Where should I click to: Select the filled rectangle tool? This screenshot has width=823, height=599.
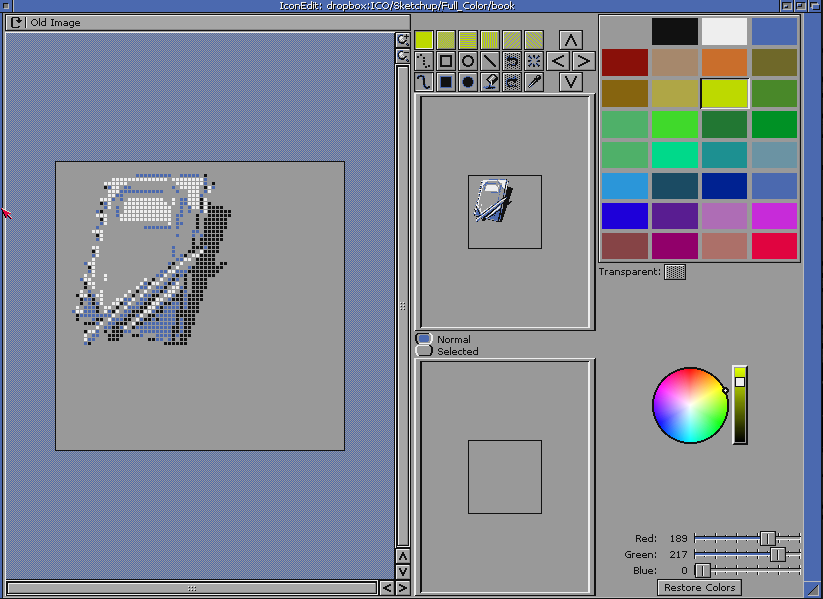point(446,82)
